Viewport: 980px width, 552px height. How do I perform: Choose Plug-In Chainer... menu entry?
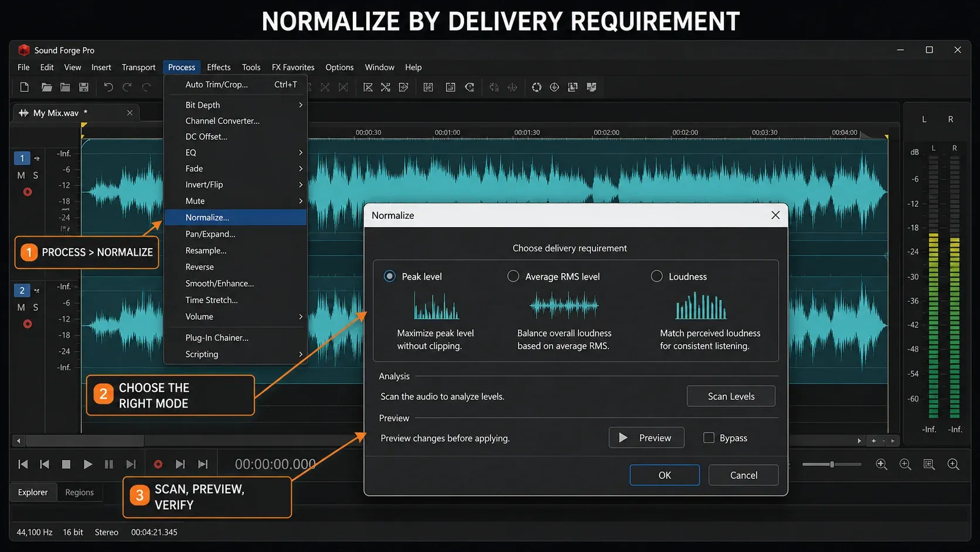(236, 338)
